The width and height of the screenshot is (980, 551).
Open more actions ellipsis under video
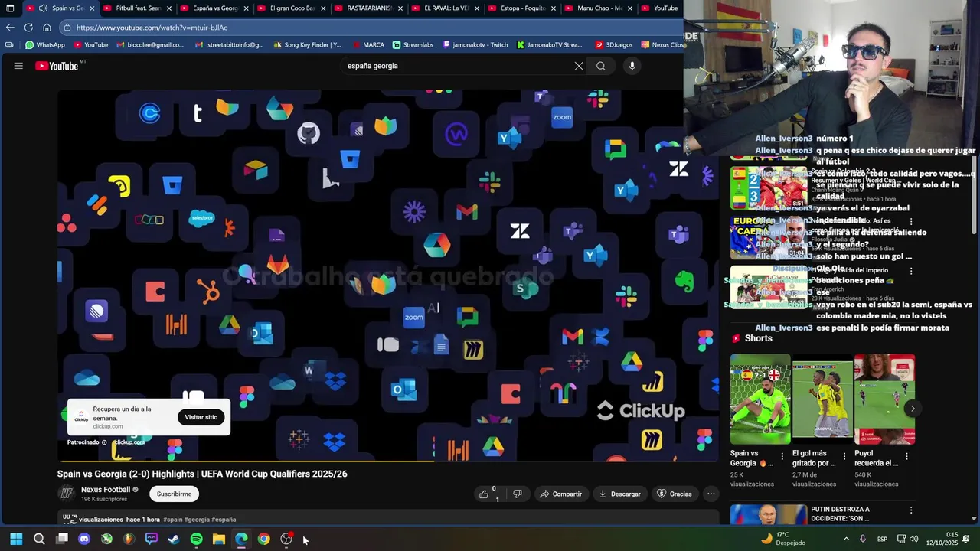point(710,494)
